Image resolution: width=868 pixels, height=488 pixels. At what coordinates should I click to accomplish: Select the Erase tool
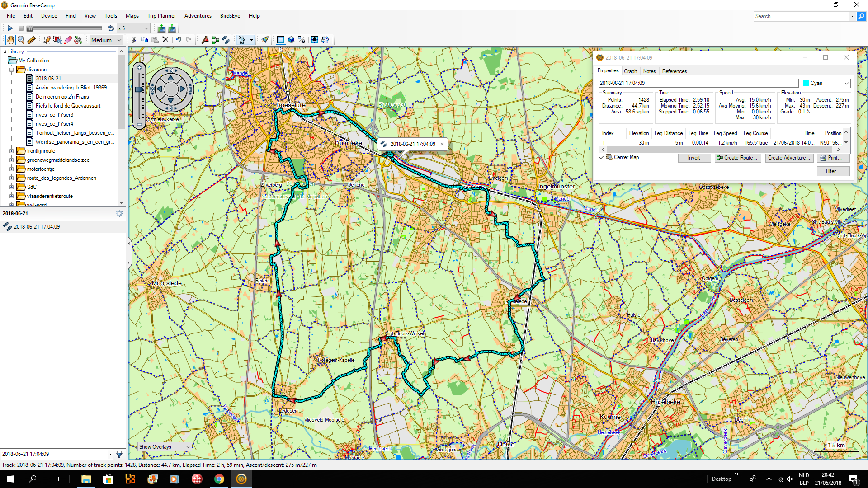pos(68,40)
